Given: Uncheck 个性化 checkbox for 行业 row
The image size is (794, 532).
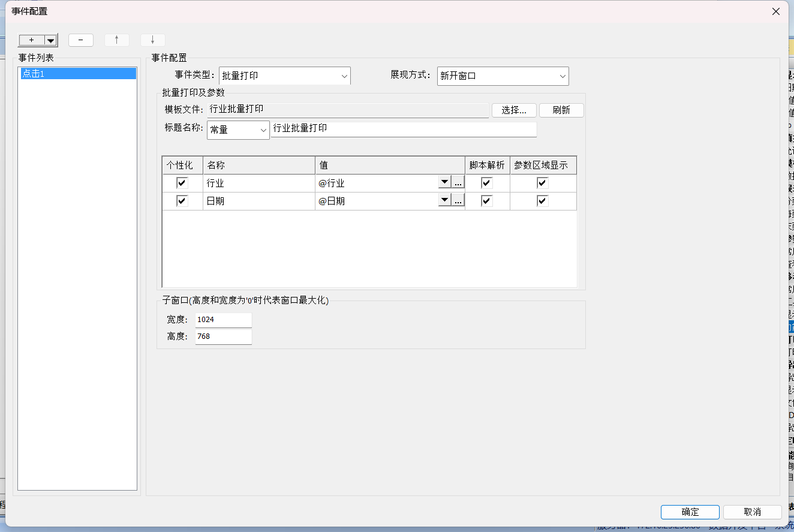Looking at the screenshot, I should click(x=182, y=183).
